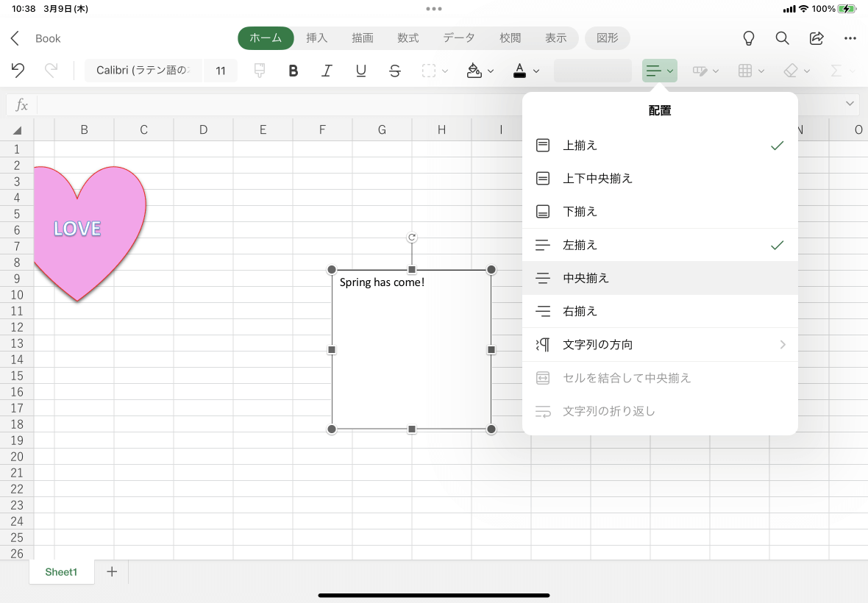This screenshot has height=603, width=868.
Task: Open the search magnifier
Action: (782, 38)
